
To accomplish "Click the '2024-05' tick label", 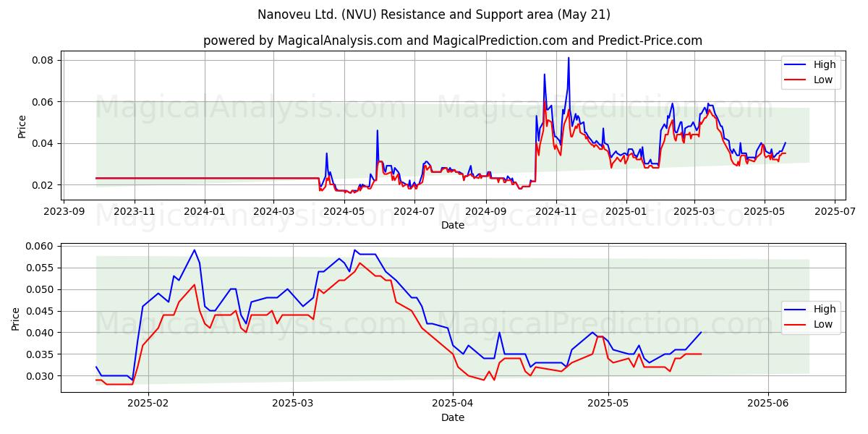I will point(344,212).
